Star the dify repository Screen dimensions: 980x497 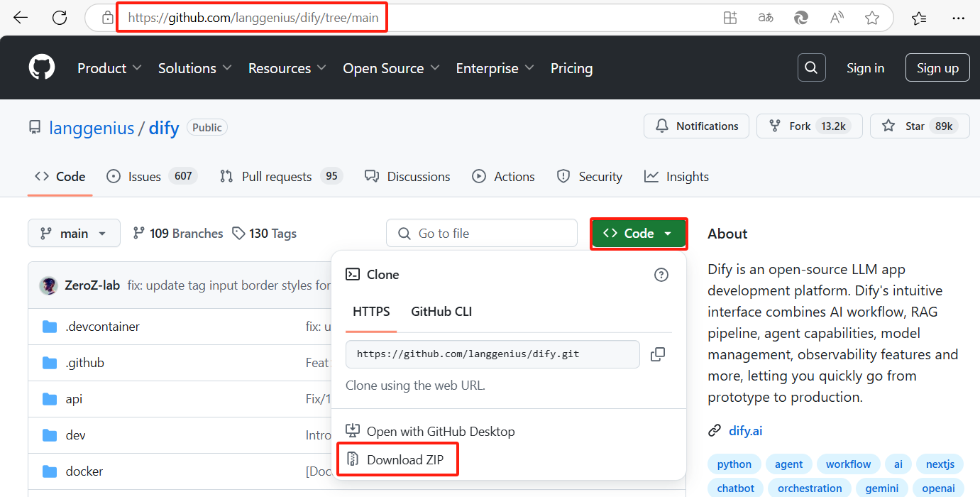[920, 126]
